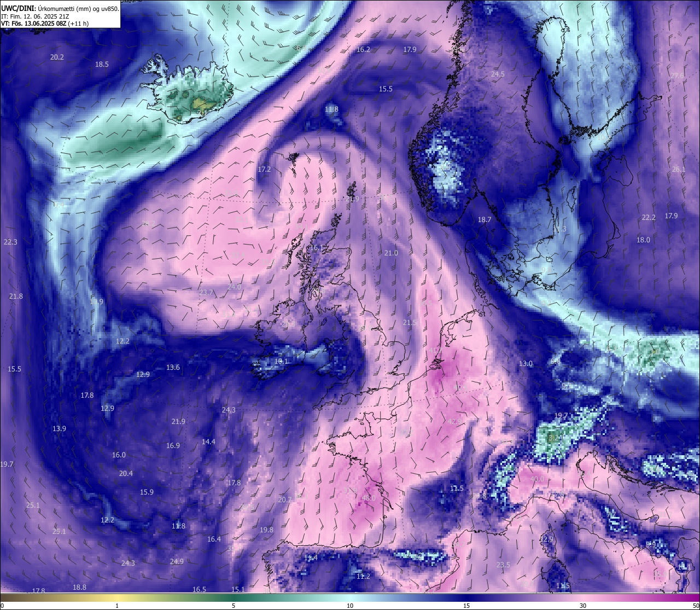Click the map value 20.7
Viewport: 700px width, 610px height.
285,500
